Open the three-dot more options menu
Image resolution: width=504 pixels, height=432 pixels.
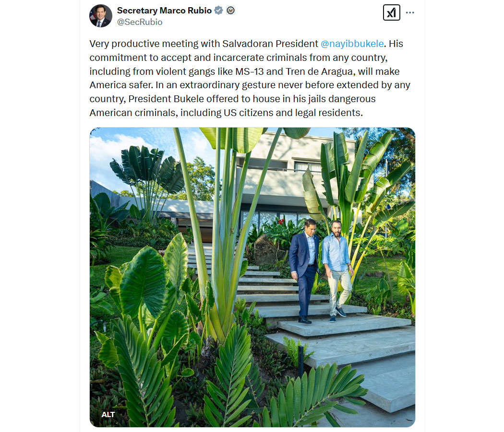tap(410, 12)
